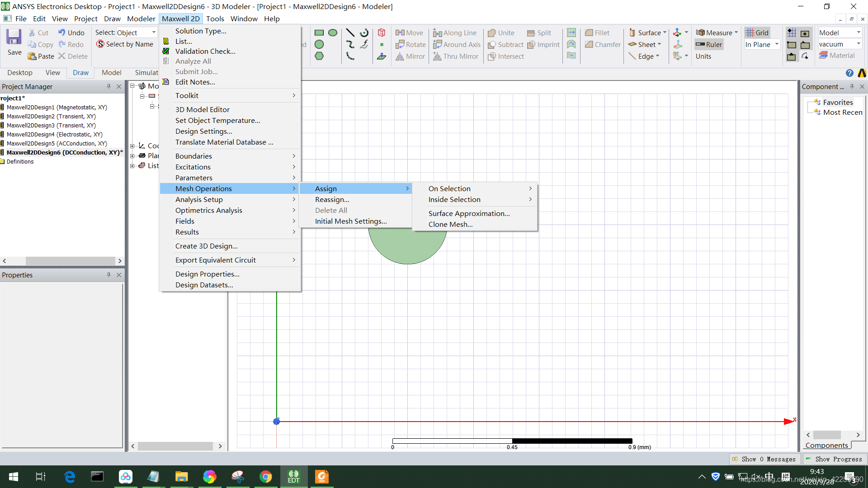Image resolution: width=868 pixels, height=488 pixels.
Task: Toggle the Ruler display button
Action: point(709,44)
